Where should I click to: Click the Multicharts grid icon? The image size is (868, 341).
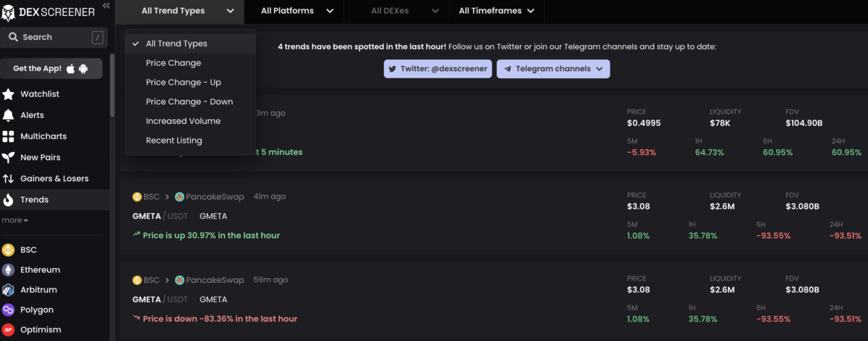[9, 136]
